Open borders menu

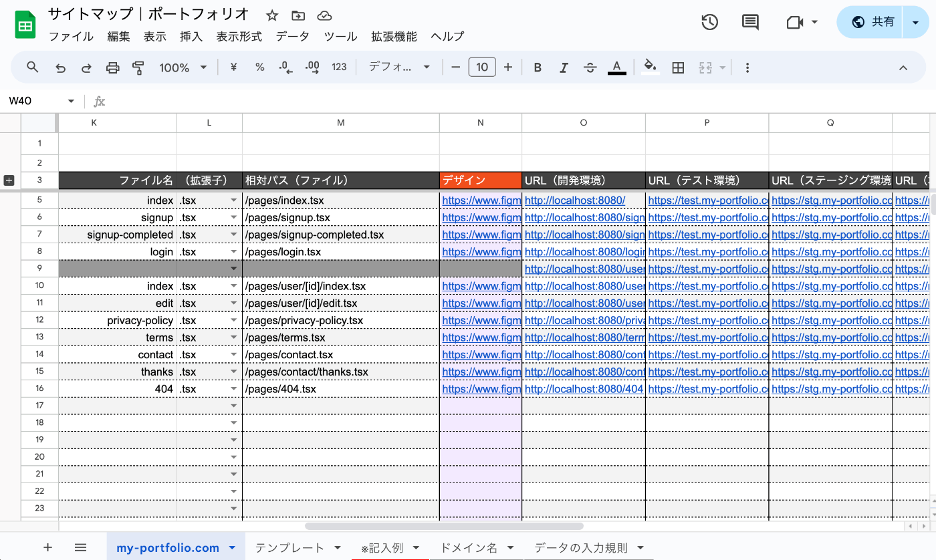(678, 67)
